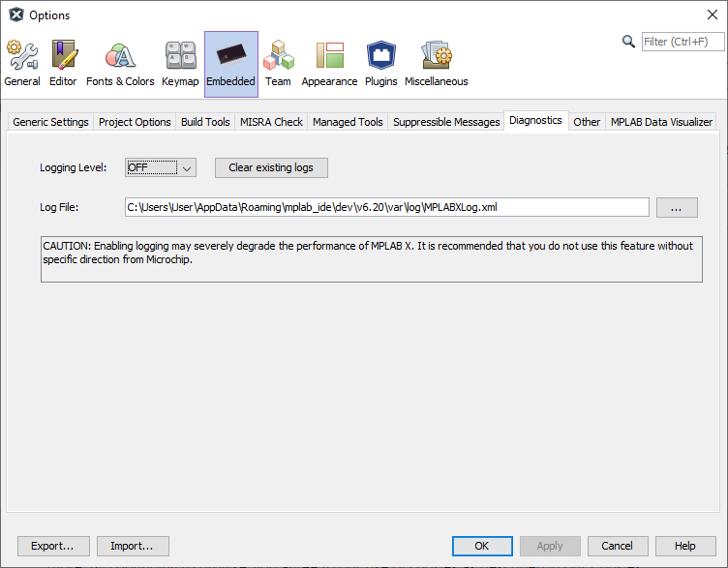Open Help for options dialog
The image size is (728, 568).
click(685, 546)
